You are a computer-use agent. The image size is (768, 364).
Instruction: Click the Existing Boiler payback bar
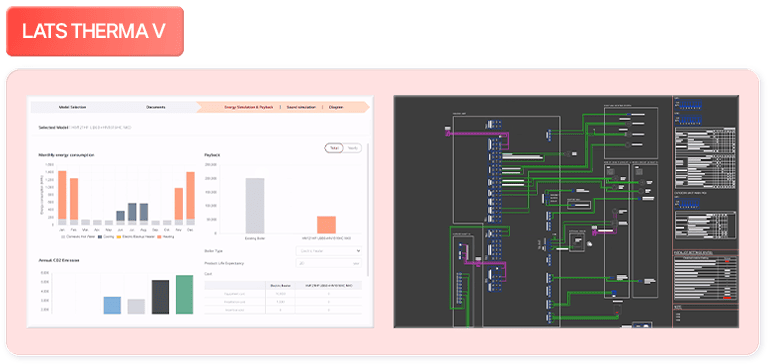pyautogui.click(x=255, y=206)
